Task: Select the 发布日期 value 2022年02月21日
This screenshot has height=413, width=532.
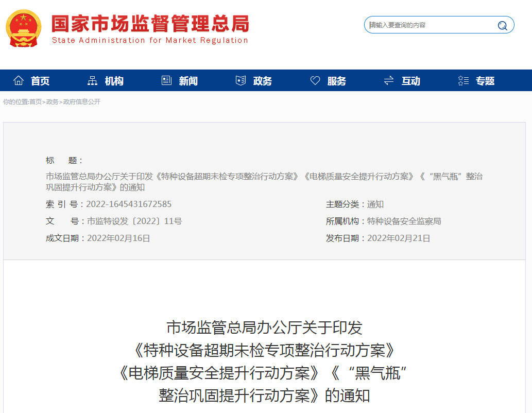Action: 399,238
